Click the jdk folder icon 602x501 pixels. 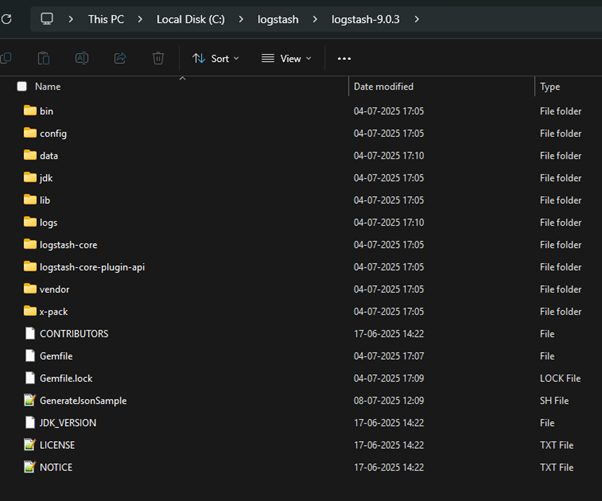tap(30, 177)
